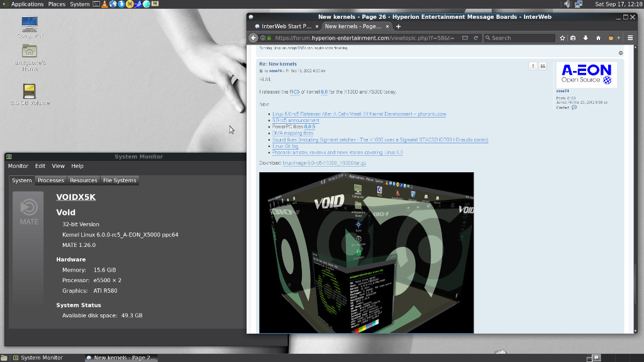Download linux-image-6.0-rc5-X1000_X5000.tar.gz

324,163
